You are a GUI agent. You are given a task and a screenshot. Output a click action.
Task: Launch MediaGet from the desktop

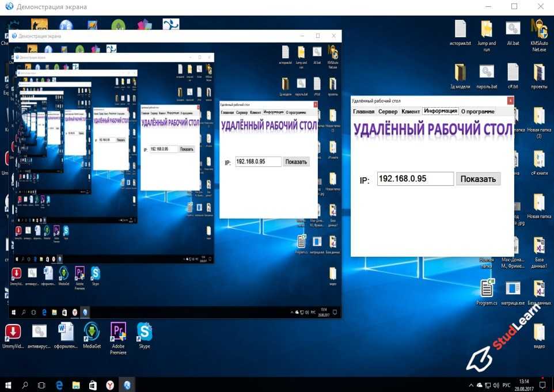coord(92,336)
